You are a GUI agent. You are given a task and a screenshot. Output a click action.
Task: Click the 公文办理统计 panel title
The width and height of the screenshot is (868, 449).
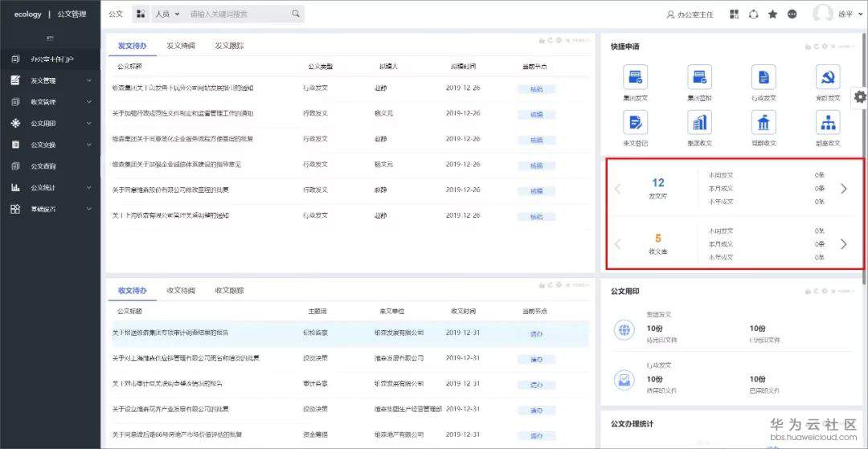click(632, 424)
